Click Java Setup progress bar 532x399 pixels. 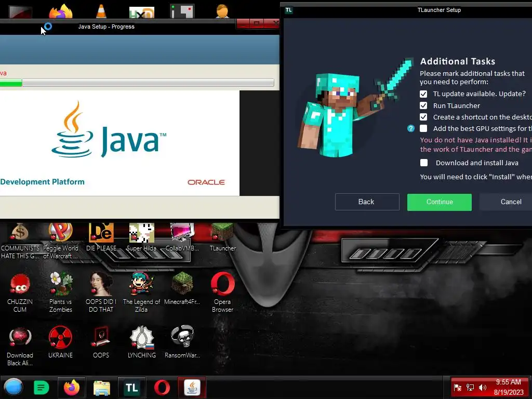click(x=137, y=83)
